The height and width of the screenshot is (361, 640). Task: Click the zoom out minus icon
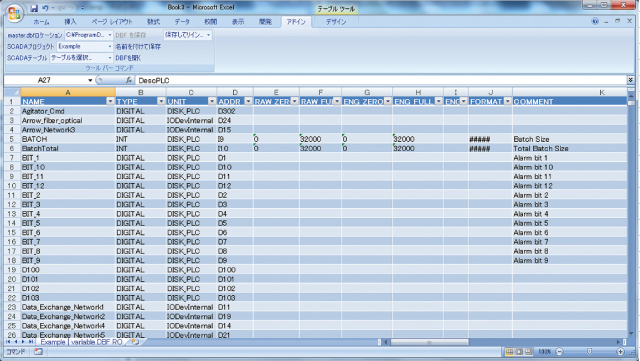point(560,351)
